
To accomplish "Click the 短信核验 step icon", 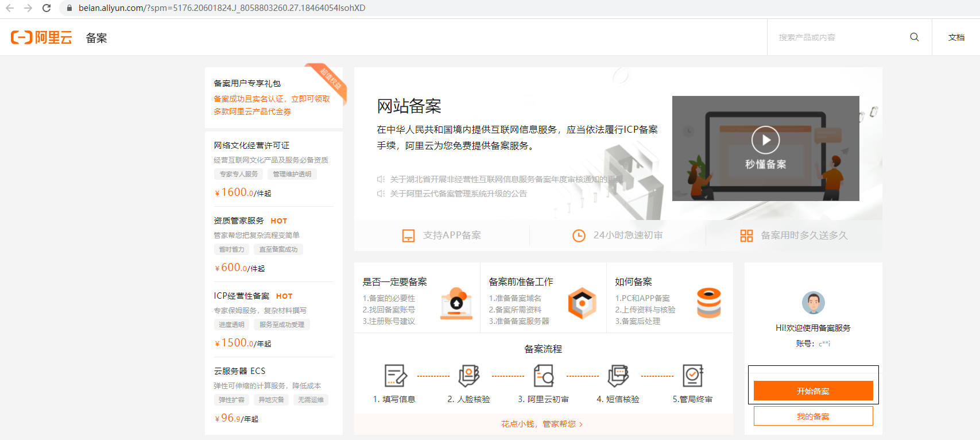I will tap(618, 376).
